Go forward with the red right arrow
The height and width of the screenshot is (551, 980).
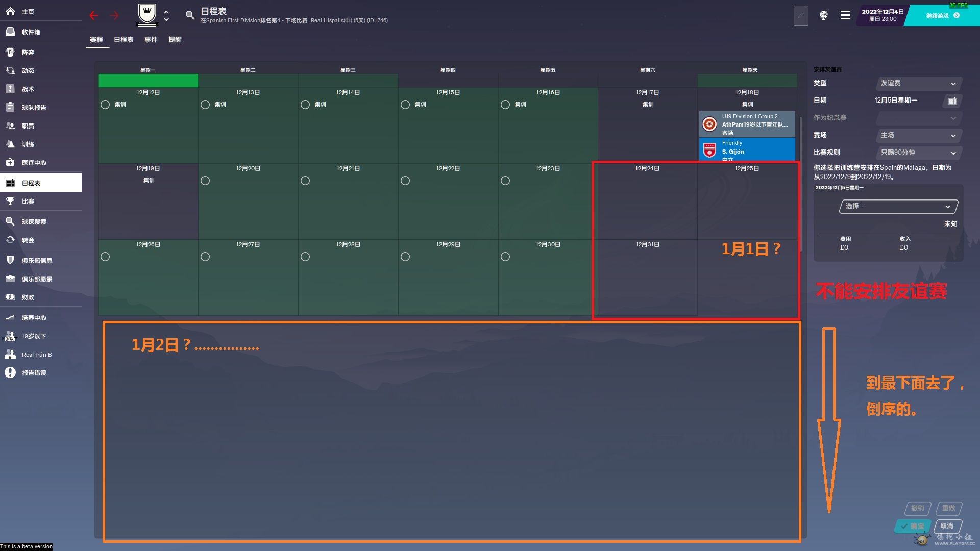(x=114, y=16)
